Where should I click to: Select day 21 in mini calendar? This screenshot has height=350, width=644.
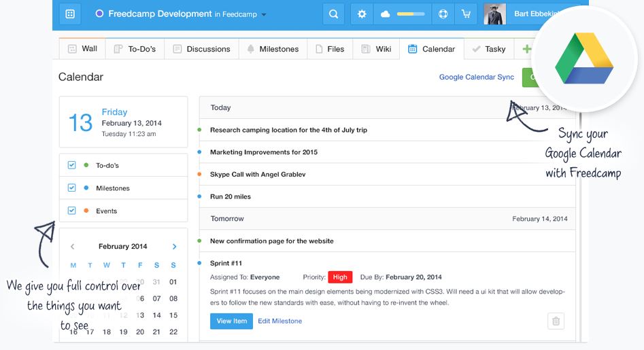tap(156, 332)
